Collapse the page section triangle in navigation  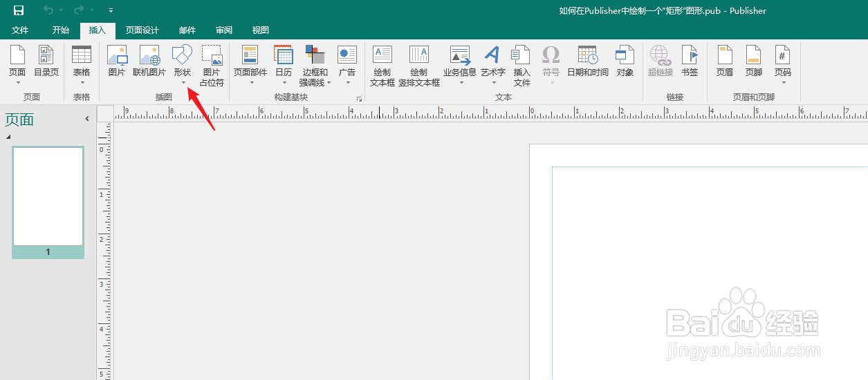coord(8,137)
